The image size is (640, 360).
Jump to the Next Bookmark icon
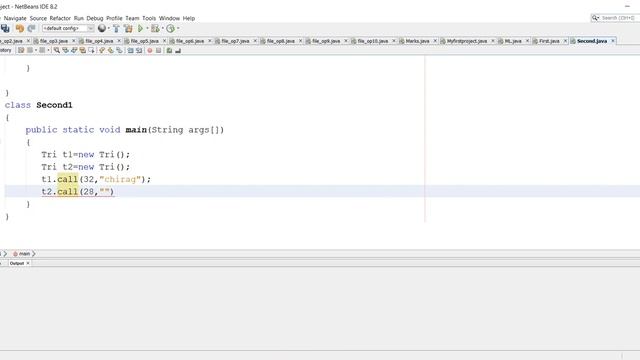point(111,50)
